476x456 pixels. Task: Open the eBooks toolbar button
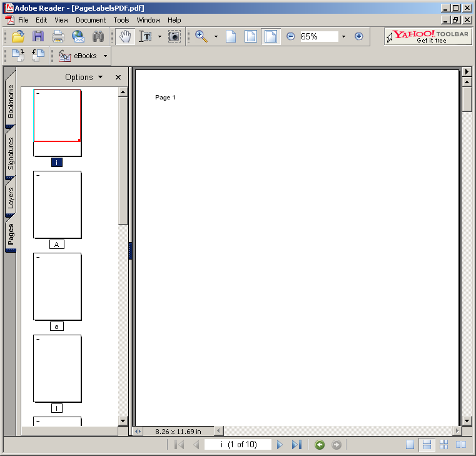[x=78, y=56]
